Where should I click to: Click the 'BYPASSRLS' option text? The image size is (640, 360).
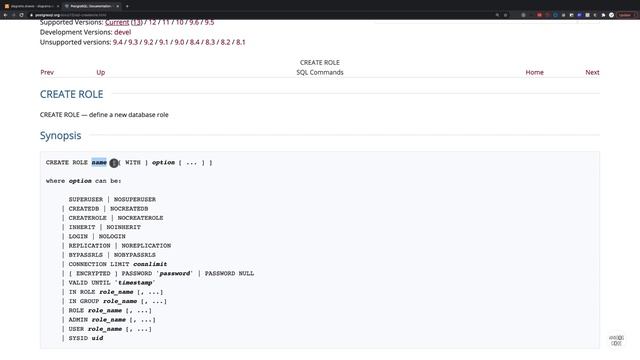tap(86, 255)
